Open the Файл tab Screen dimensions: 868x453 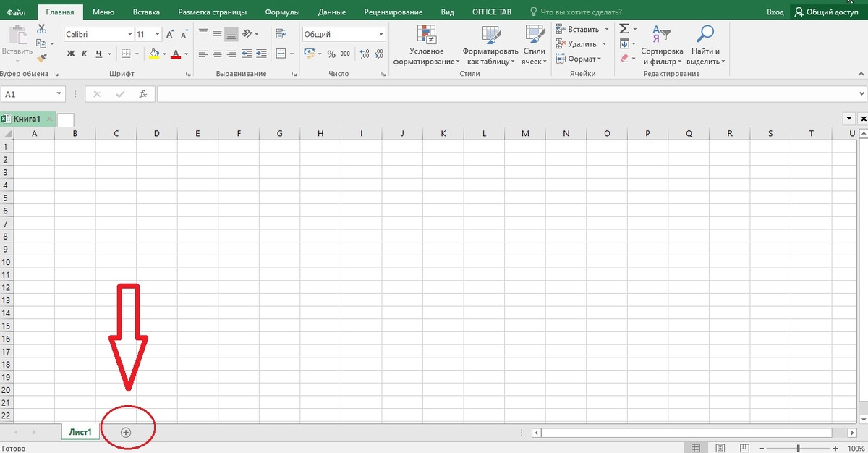(17, 12)
